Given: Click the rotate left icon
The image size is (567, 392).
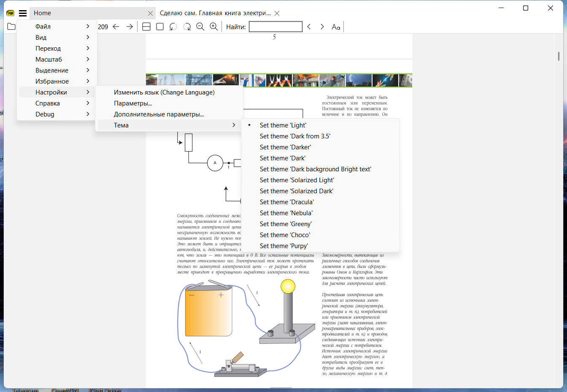Looking at the screenshot, I should (173, 27).
